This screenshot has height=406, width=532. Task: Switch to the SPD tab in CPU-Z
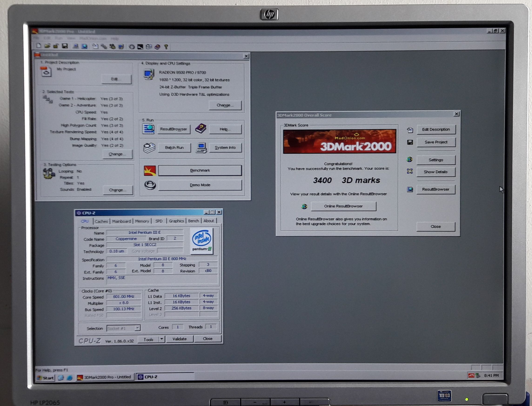pyautogui.click(x=159, y=221)
